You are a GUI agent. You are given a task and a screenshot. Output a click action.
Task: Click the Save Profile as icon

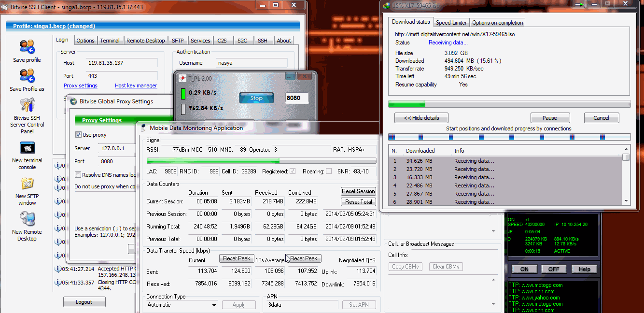coord(27,76)
